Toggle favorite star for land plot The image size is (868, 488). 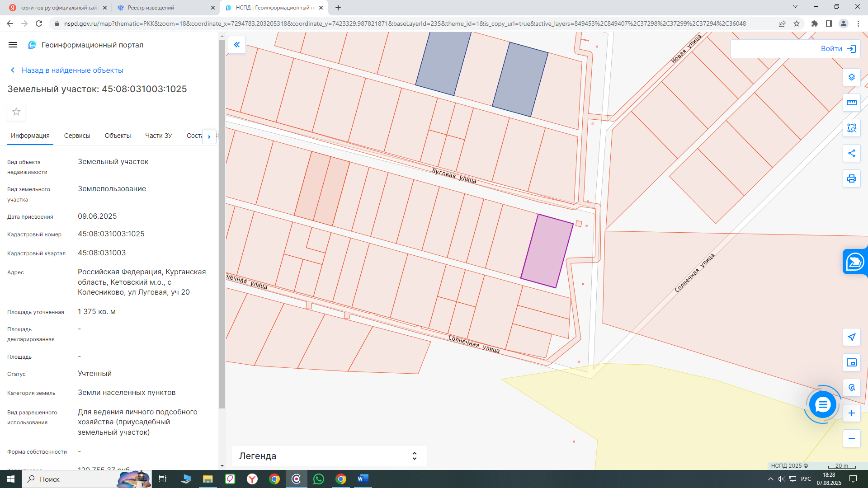point(16,112)
